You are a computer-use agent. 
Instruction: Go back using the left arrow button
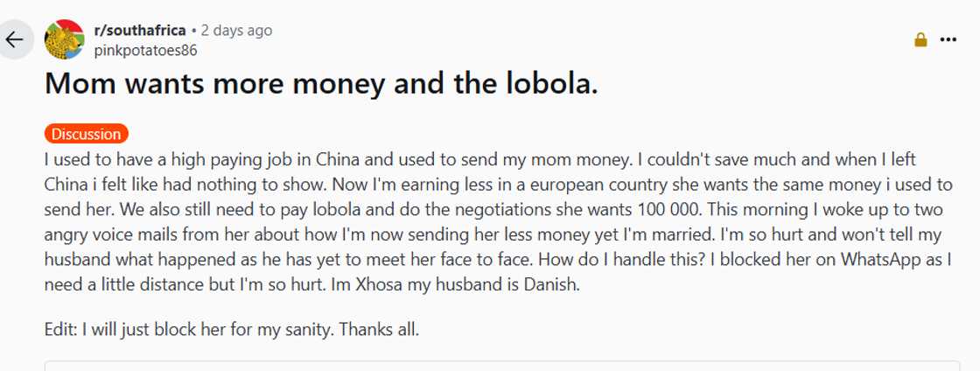[15, 40]
